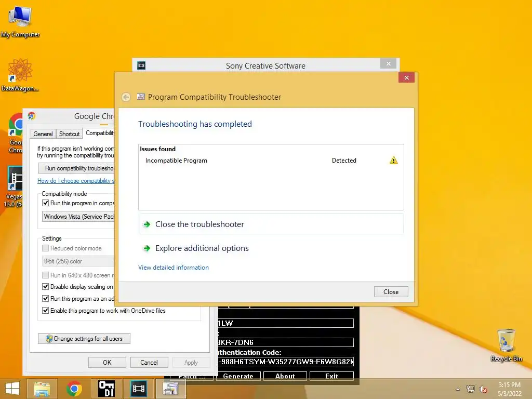Click Run compatibility troubleshooter button
Viewport: 532px width, 399px height.
tap(76, 168)
